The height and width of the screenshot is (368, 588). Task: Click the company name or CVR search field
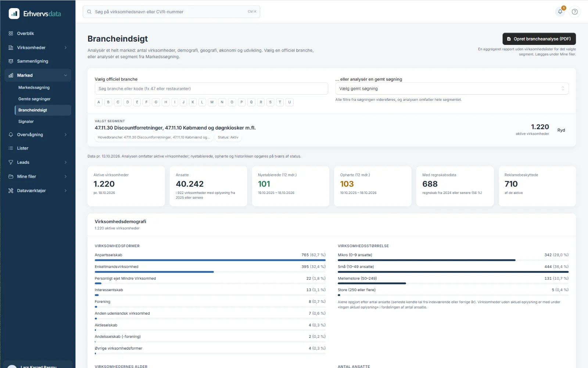(171, 12)
